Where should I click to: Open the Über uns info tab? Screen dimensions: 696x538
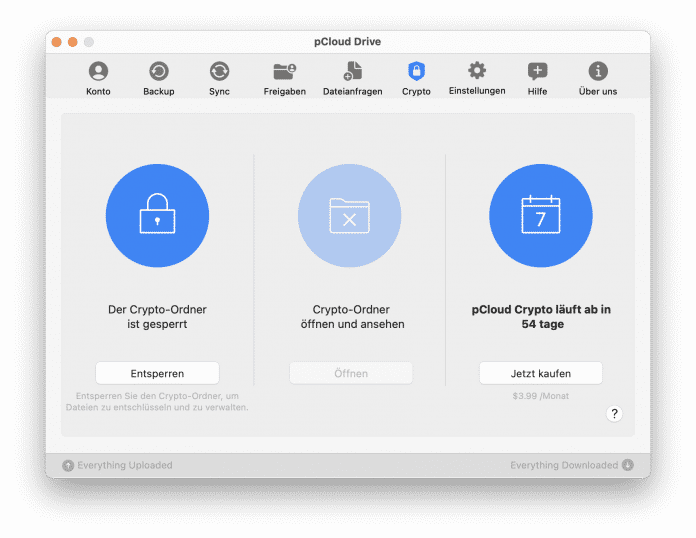(598, 79)
